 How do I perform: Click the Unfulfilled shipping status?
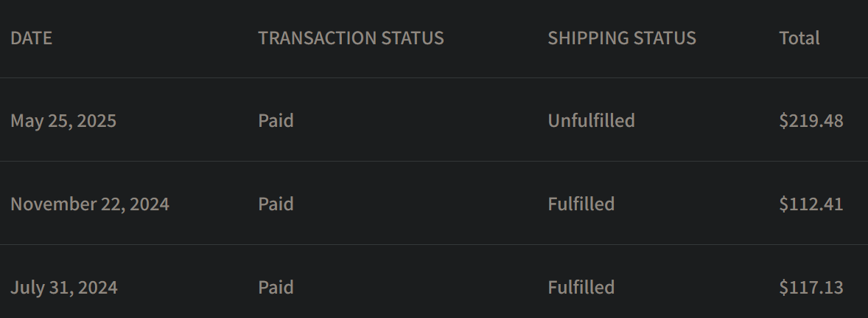[x=591, y=121]
